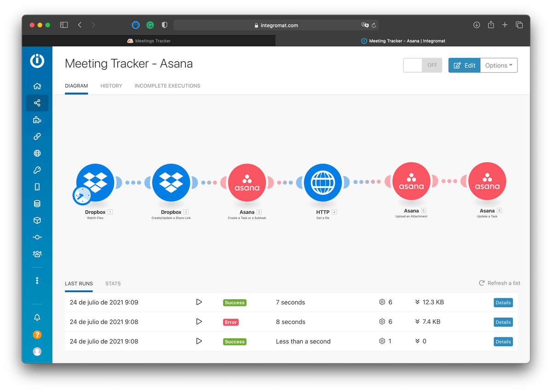This screenshot has height=392, width=552.
Task: Select the Dropbox Watch Files module
Action: tap(95, 182)
